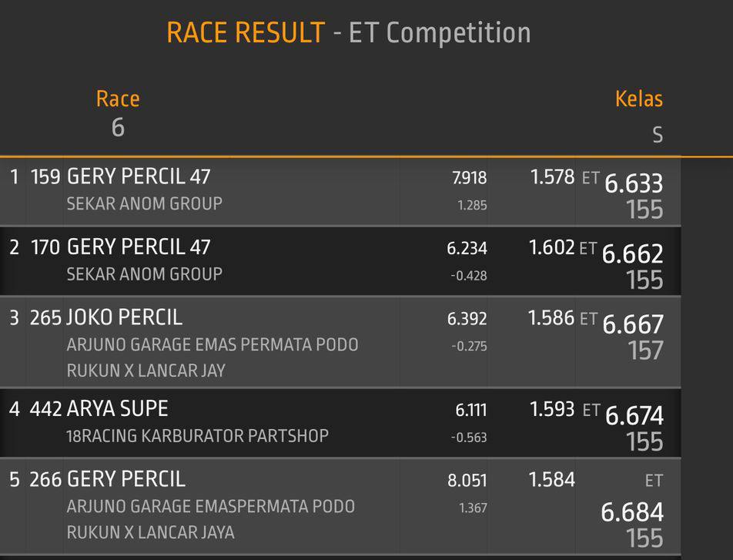Click the 6.674 ET time
Viewport: 733px width, 560px height.
click(x=634, y=415)
